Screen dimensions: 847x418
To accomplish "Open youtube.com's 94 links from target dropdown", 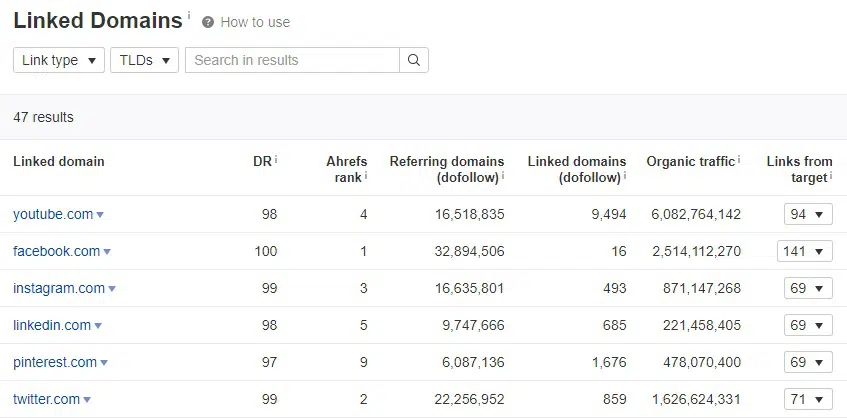I will (x=808, y=214).
